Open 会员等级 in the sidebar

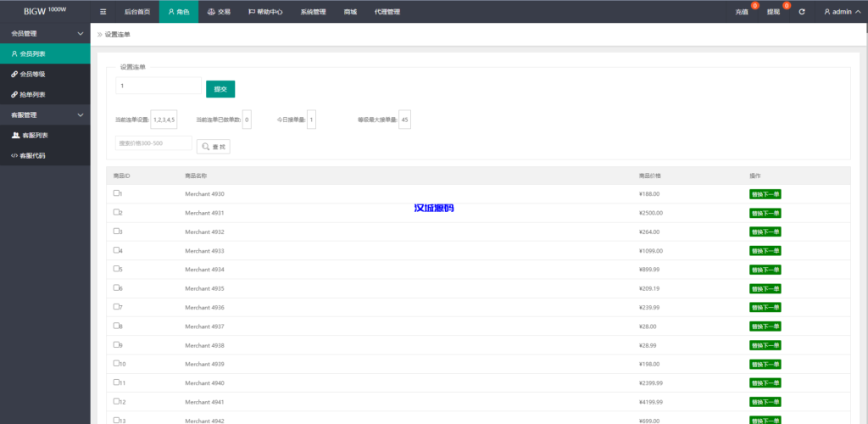coord(32,74)
